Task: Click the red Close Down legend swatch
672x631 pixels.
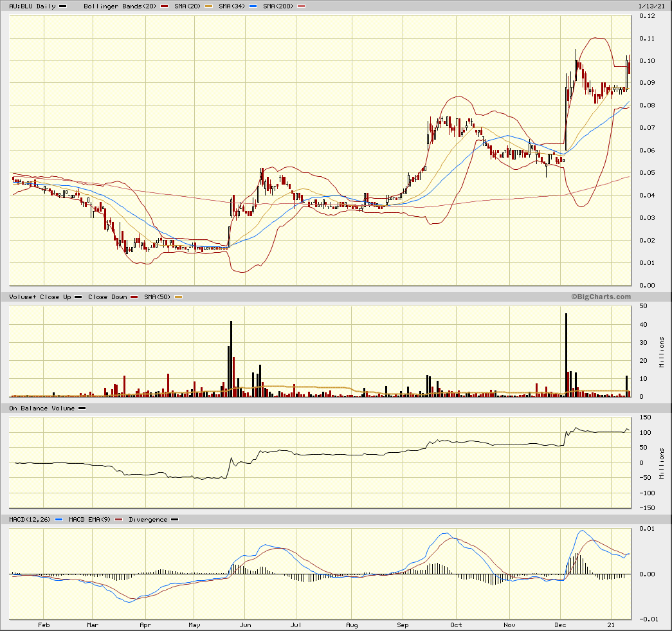Action: [134, 297]
